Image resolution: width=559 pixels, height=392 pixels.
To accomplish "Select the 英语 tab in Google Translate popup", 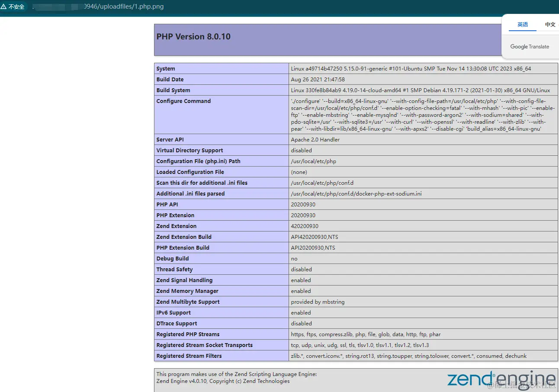I will pyautogui.click(x=523, y=25).
